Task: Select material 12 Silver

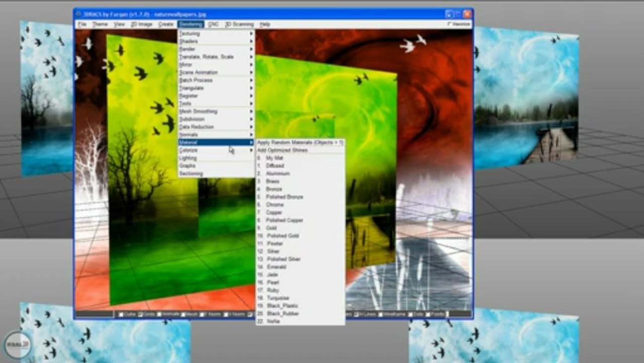Action: click(300, 251)
